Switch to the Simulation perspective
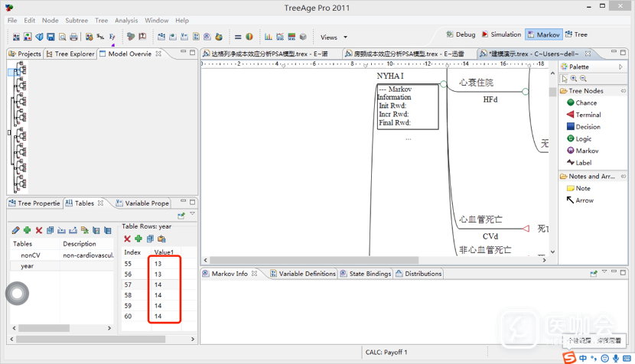The height and width of the screenshot is (364, 635). (500, 34)
